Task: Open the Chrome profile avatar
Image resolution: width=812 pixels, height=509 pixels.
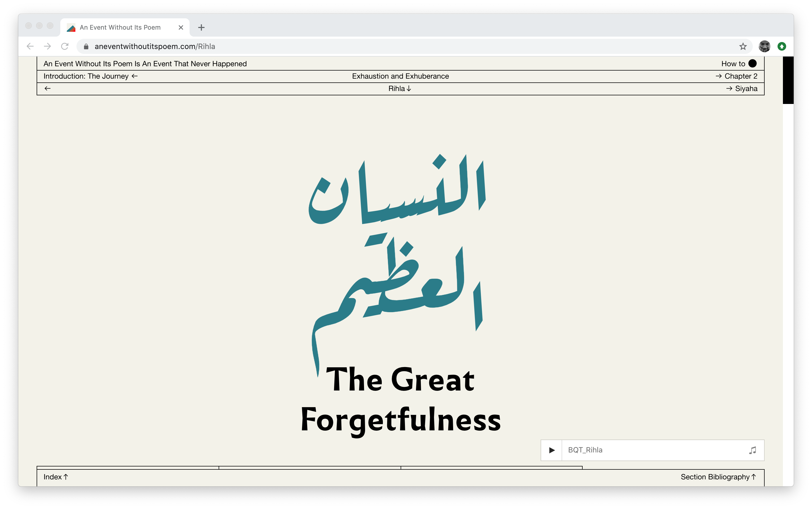Action: (764, 46)
